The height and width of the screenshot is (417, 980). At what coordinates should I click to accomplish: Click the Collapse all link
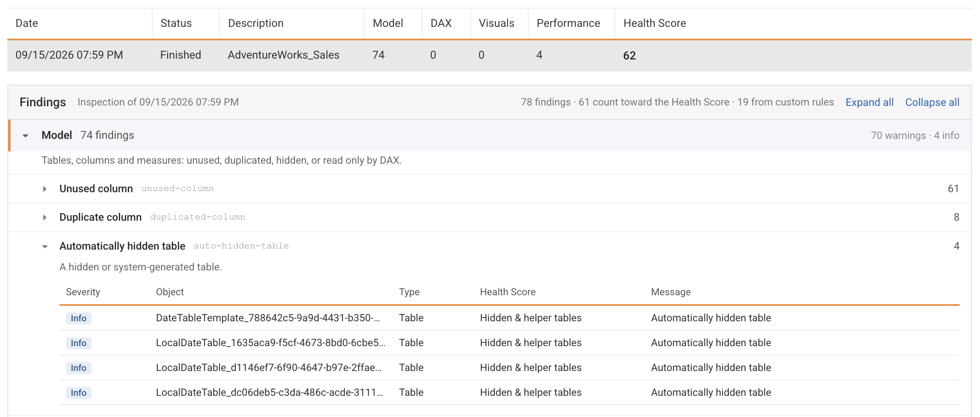tap(932, 102)
